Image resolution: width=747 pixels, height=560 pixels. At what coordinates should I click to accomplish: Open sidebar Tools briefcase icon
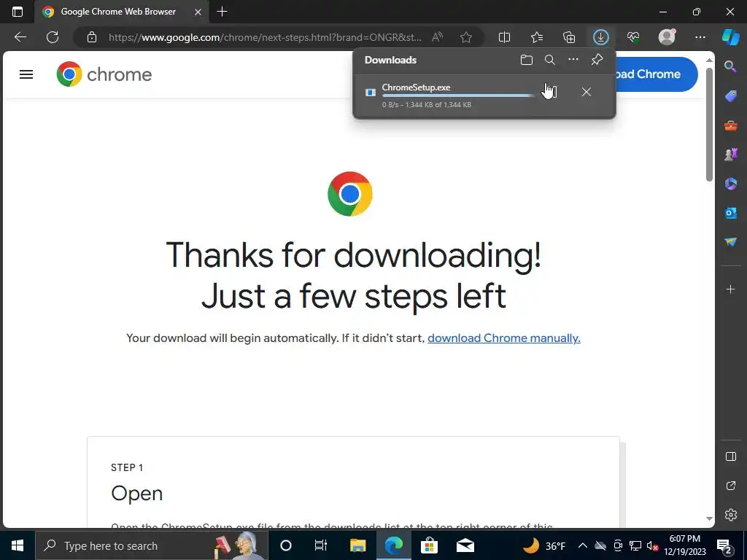point(730,125)
